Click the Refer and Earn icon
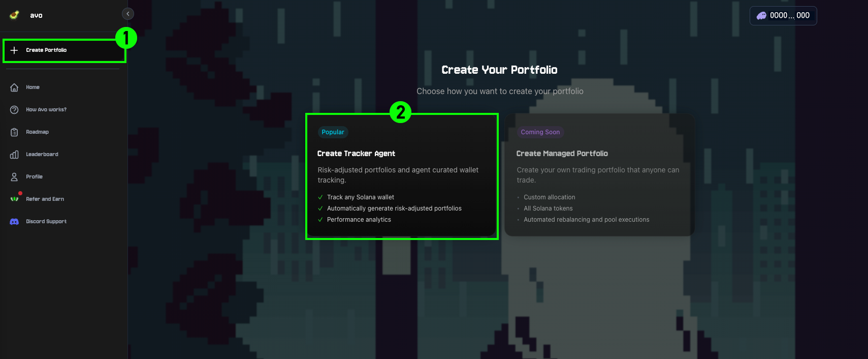This screenshot has height=359, width=868. [14, 199]
